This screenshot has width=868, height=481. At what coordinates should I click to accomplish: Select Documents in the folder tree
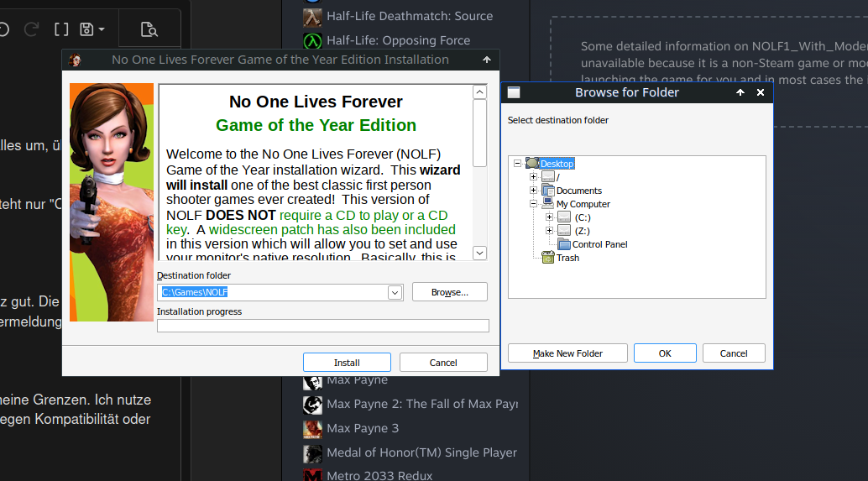(x=579, y=191)
